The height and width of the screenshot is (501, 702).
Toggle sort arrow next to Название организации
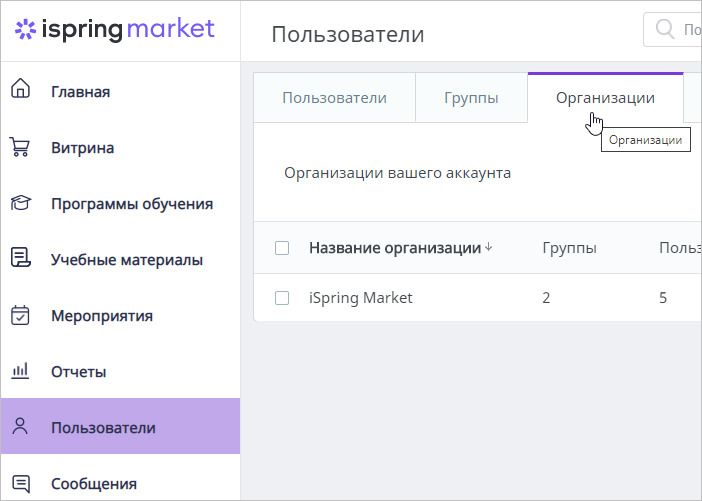(x=488, y=247)
